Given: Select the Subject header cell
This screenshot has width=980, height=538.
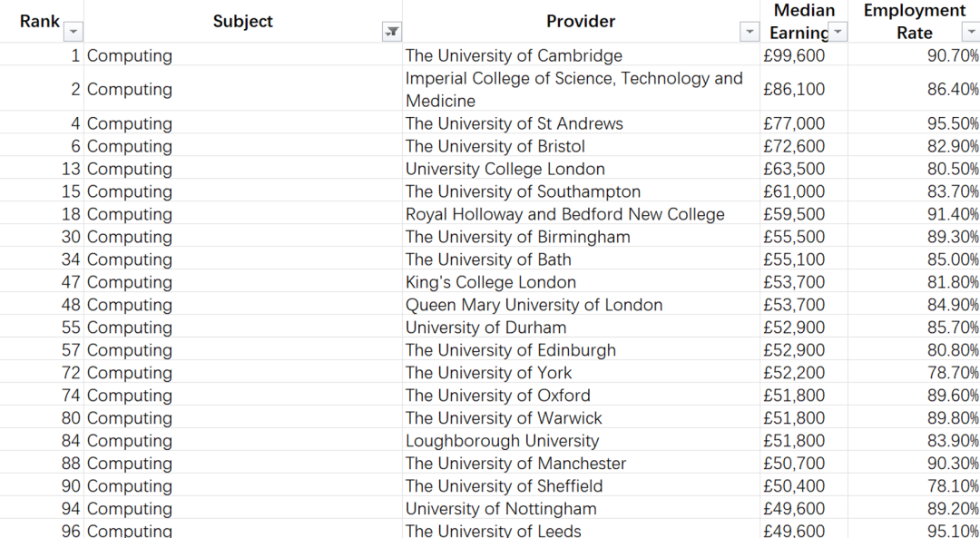Looking at the screenshot, I should tap(243, 21).
